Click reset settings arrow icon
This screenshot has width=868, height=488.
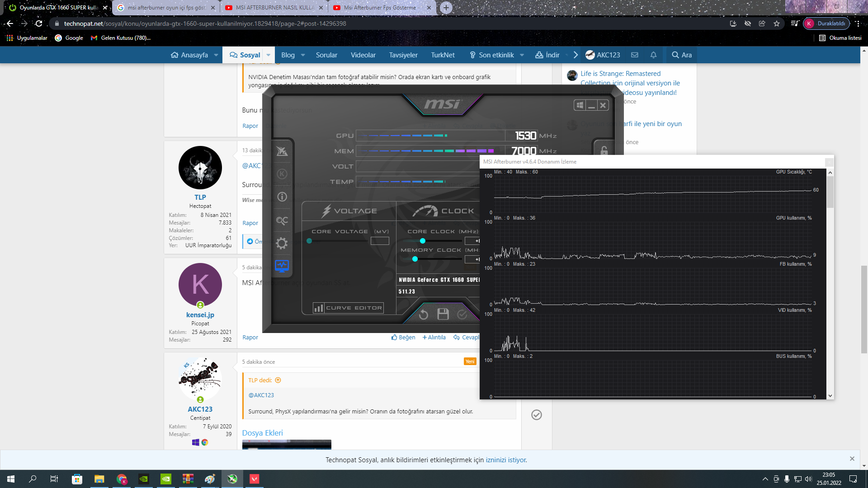pyautogui.click(x=423, y=314)
